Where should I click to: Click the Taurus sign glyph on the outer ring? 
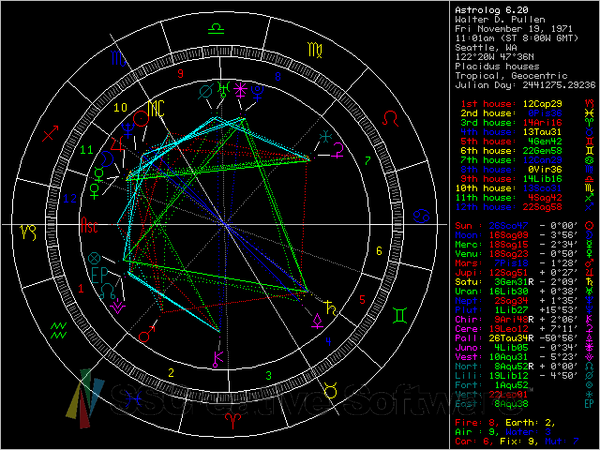pos(330,391)
